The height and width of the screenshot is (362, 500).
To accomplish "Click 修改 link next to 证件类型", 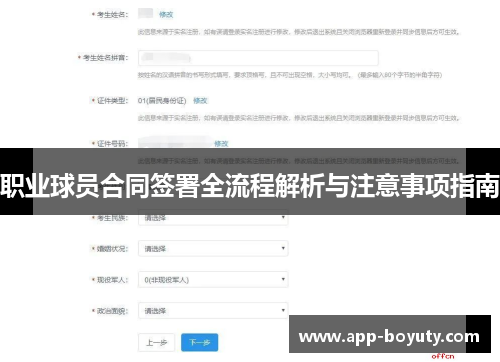I will point(200,100).
